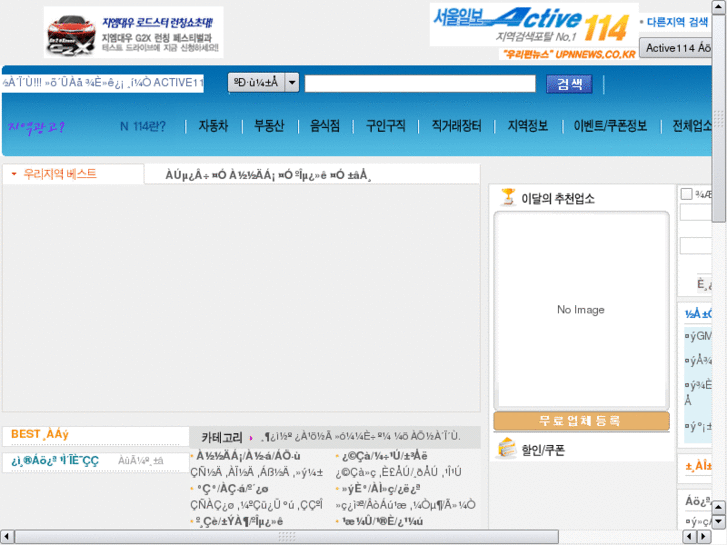Click the No Image placeholder thumbnail
The height and width of the screenshot is (545, 727).
point(581,310)
